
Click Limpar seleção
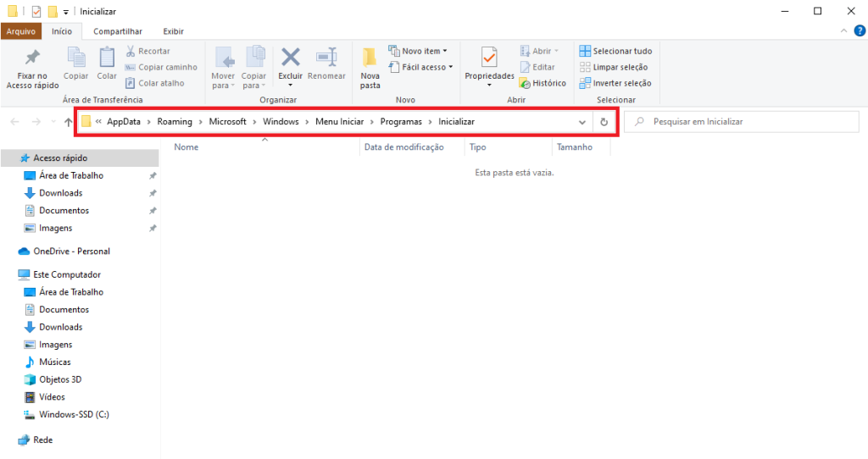(x=614, y=67)
